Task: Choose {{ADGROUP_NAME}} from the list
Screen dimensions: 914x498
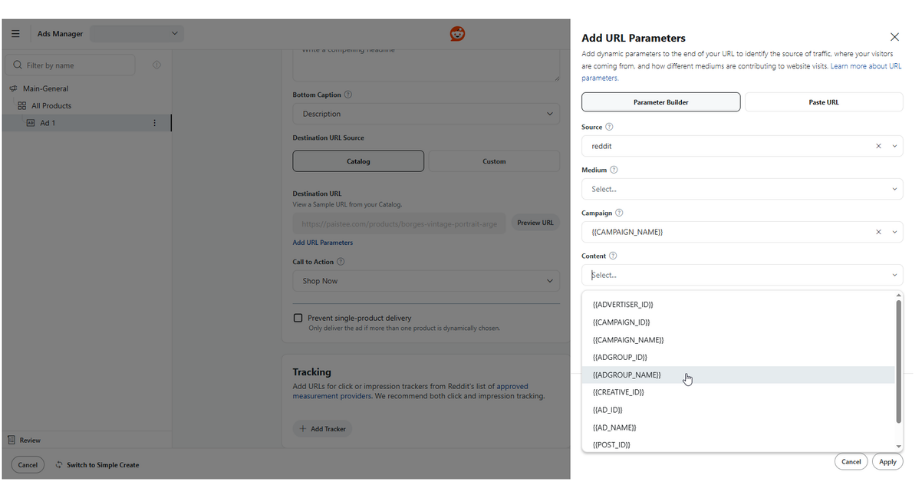Action: (738, 375)
